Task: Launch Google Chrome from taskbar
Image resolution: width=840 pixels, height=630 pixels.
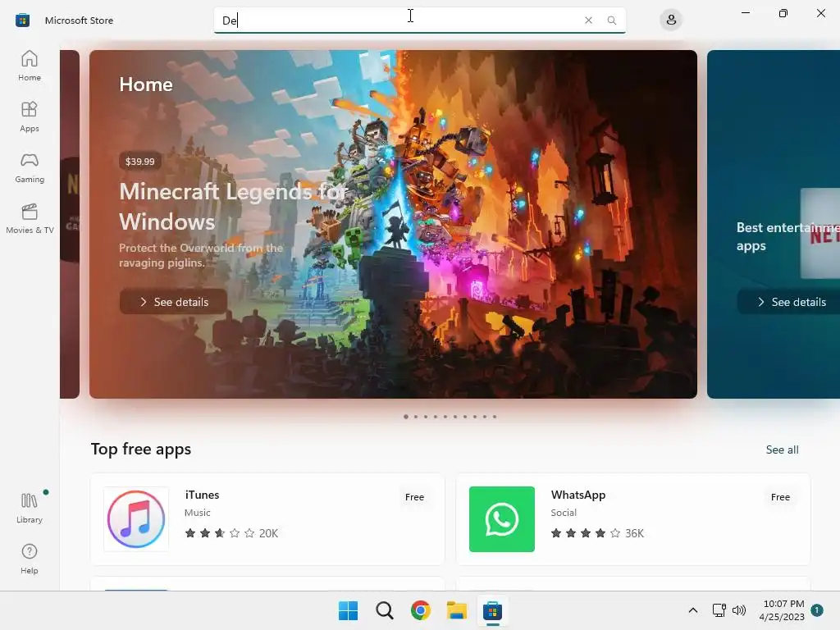Action: click(x=421, y=610)
